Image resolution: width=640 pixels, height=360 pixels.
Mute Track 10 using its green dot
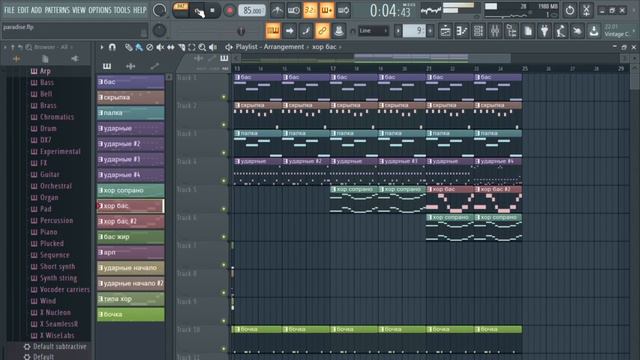[224, 349]
